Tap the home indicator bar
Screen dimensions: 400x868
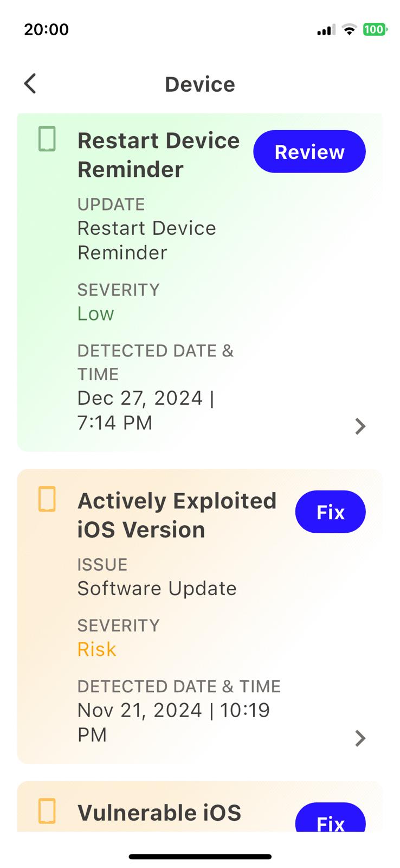200,857
